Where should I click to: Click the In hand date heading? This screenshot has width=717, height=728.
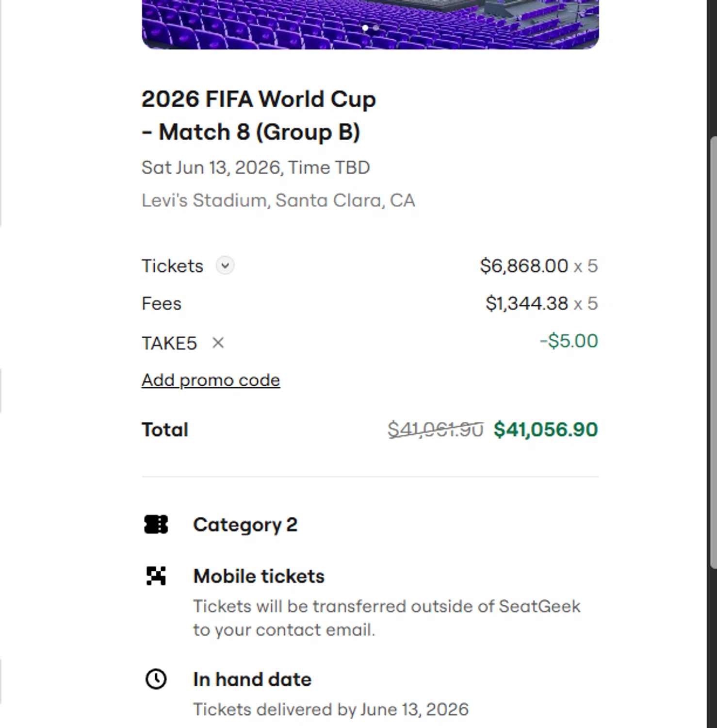coord(252,679)
